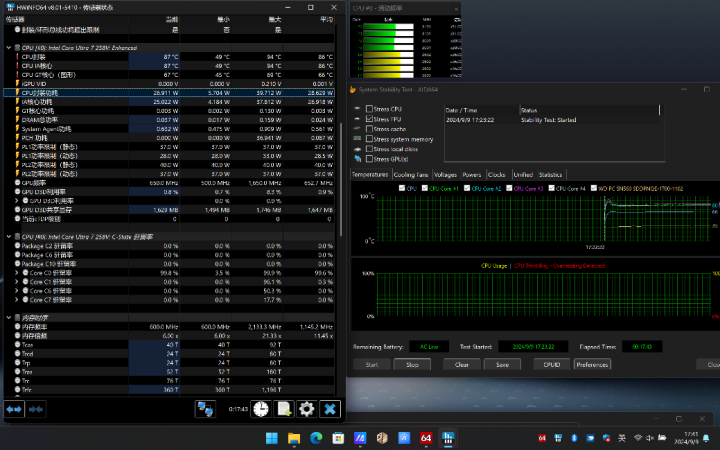Switch to Statistics tab
The width and height of the screenshot is (720, 450).
[551, 175]
